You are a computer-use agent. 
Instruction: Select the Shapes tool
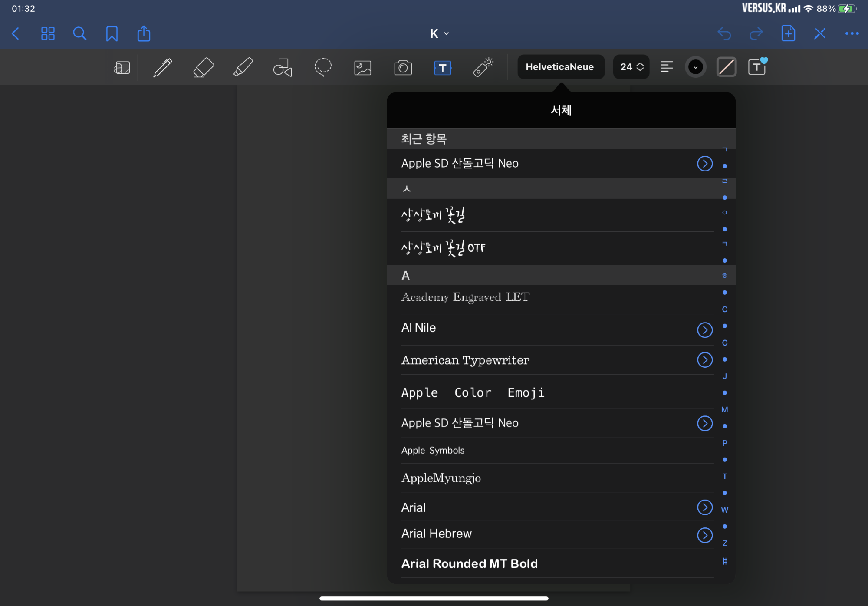tap(283, 67)
